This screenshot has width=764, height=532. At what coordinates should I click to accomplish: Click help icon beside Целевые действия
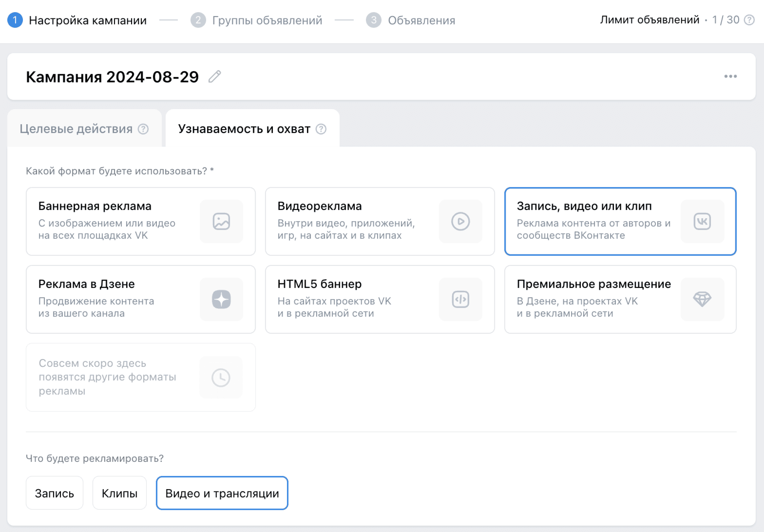pos(143,129)
